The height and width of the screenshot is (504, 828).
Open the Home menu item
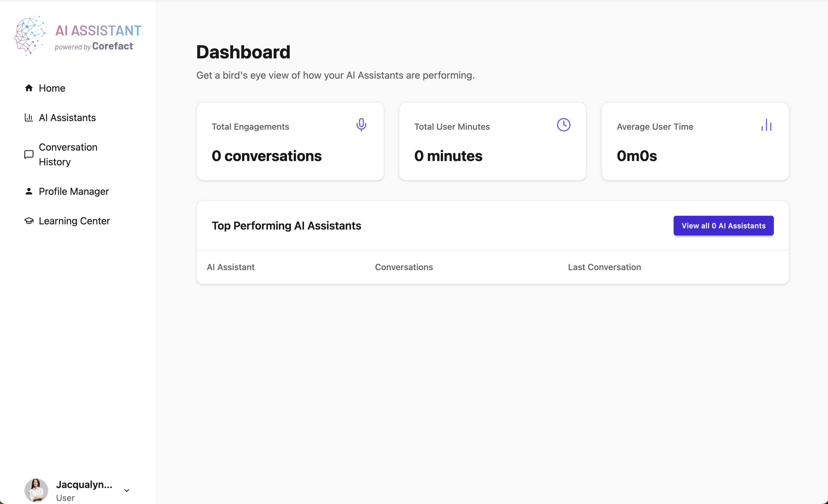[x=52, y=88]
